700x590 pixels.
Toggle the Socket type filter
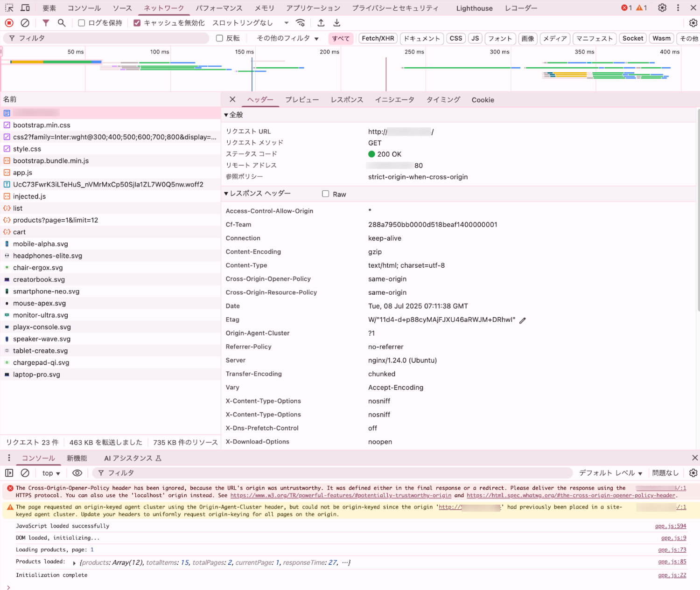tap(633, 38)
